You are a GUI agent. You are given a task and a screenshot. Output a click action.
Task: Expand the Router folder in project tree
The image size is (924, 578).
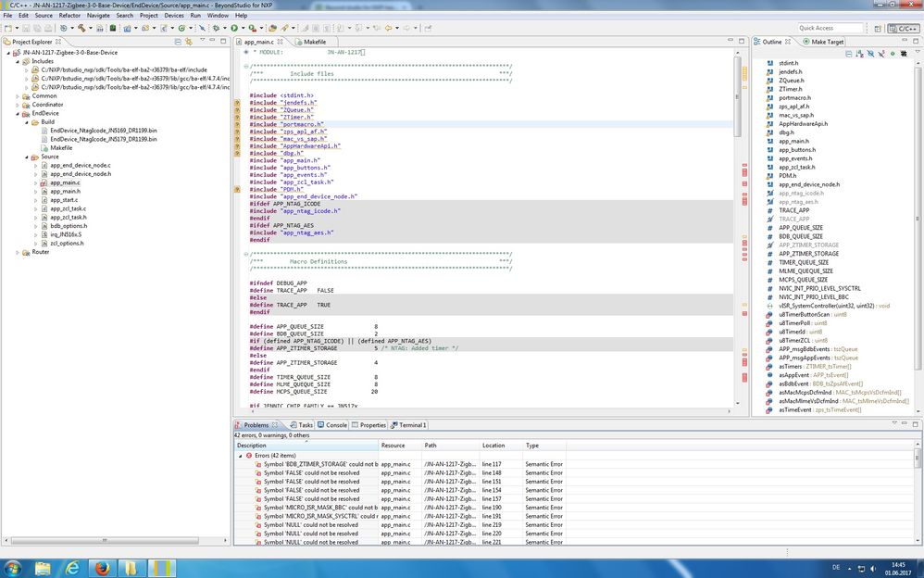coord(19,252)
